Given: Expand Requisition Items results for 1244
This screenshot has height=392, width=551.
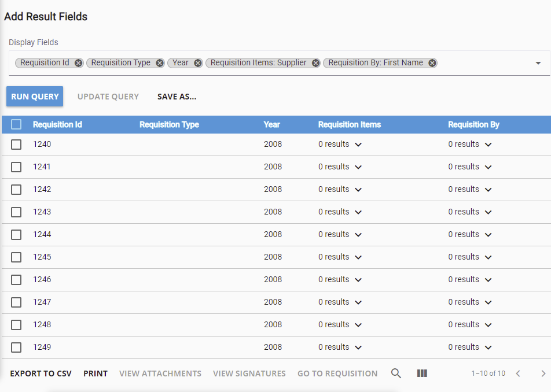Looking at the screenshot, I should click(x=358, y=234).
